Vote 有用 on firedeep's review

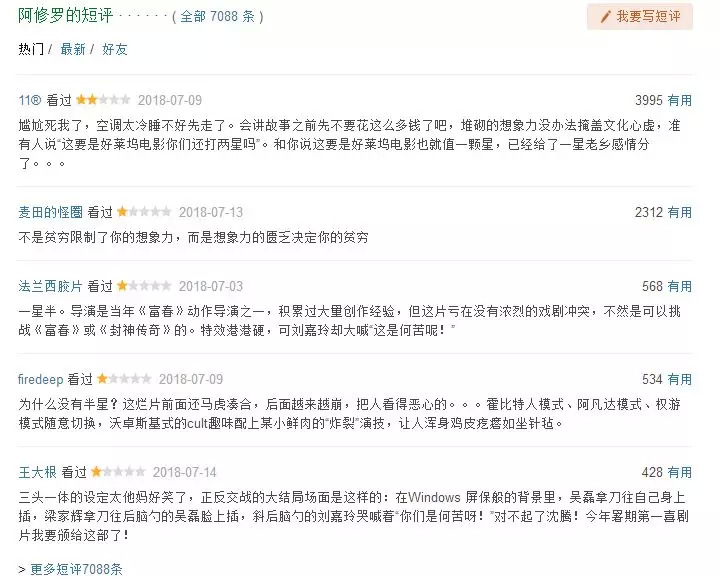680,379
